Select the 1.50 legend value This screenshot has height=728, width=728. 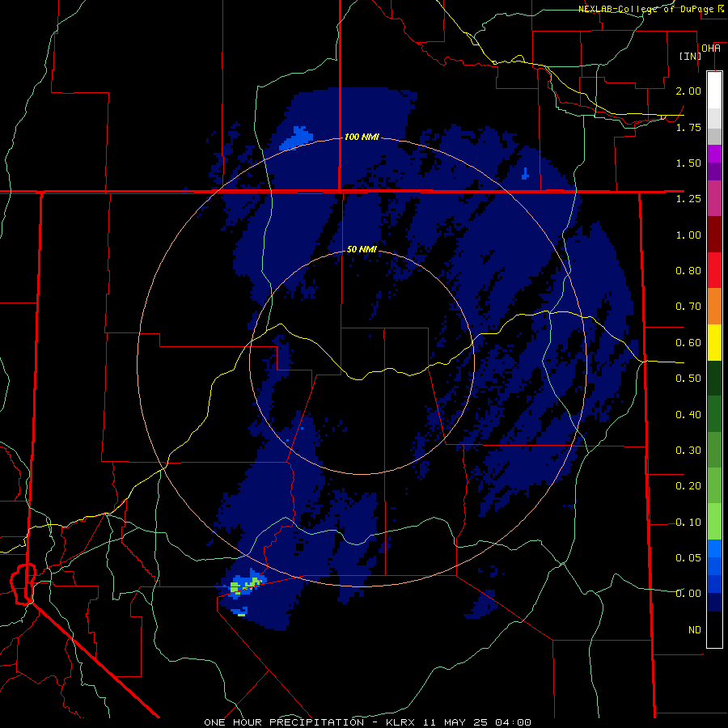[688, 163]
